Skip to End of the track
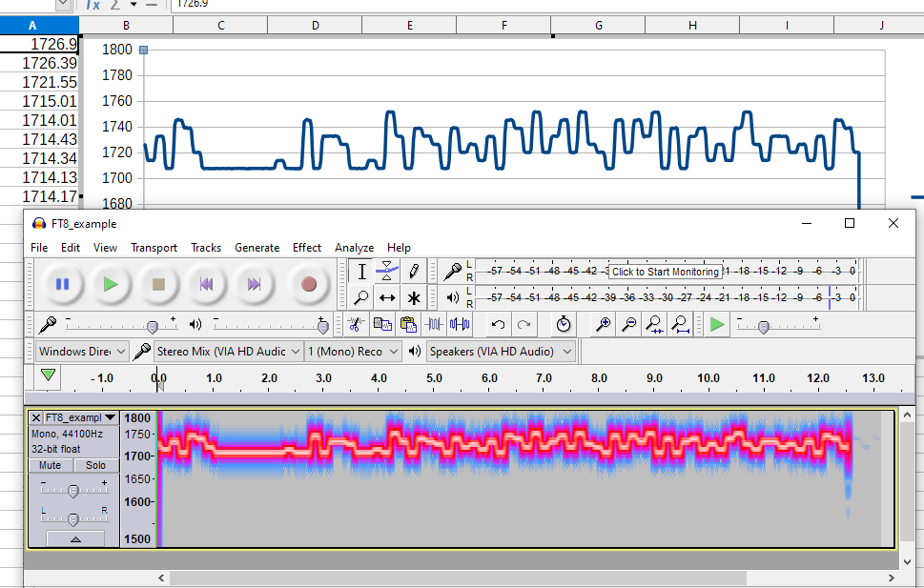This screenshot has height=588, width=924. click(x=254, y=285)
